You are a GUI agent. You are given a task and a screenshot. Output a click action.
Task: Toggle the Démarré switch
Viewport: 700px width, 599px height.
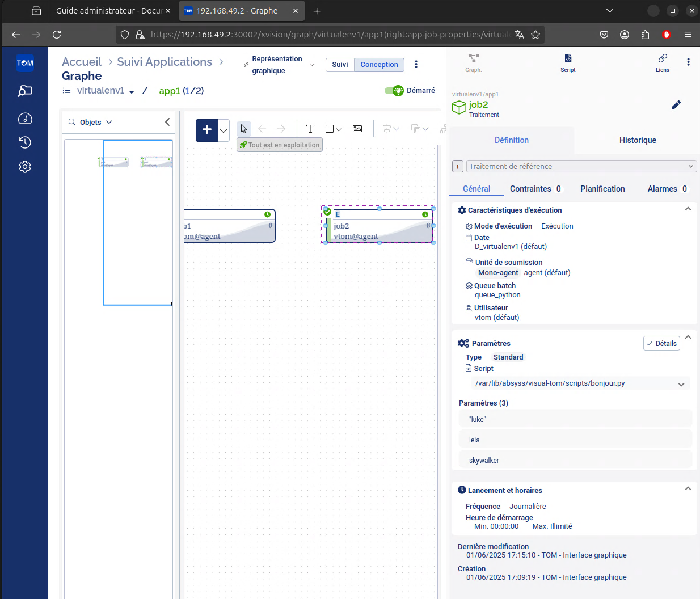tap(394, 91)
